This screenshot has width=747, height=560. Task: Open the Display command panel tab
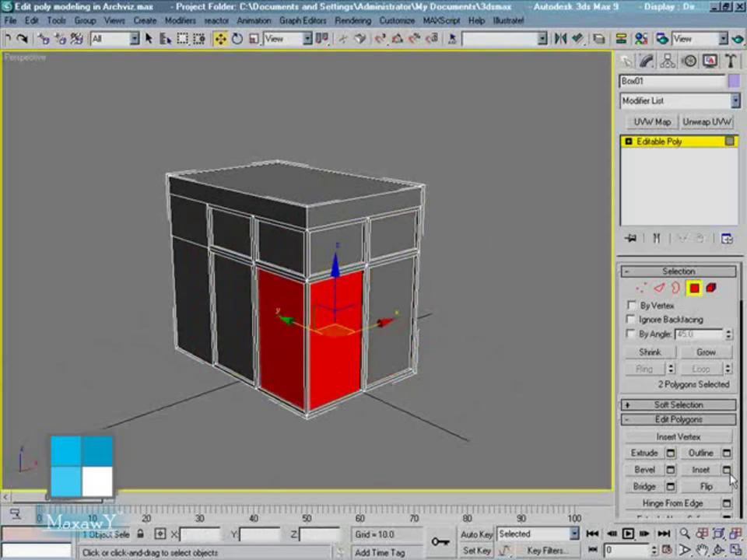(x=710, y=61)
